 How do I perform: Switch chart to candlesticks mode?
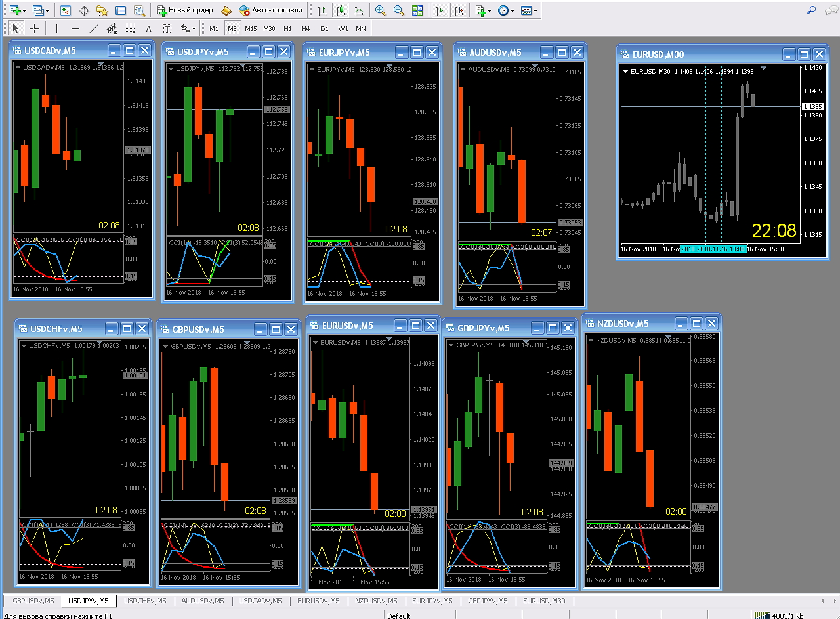click(x=340, y=11)
